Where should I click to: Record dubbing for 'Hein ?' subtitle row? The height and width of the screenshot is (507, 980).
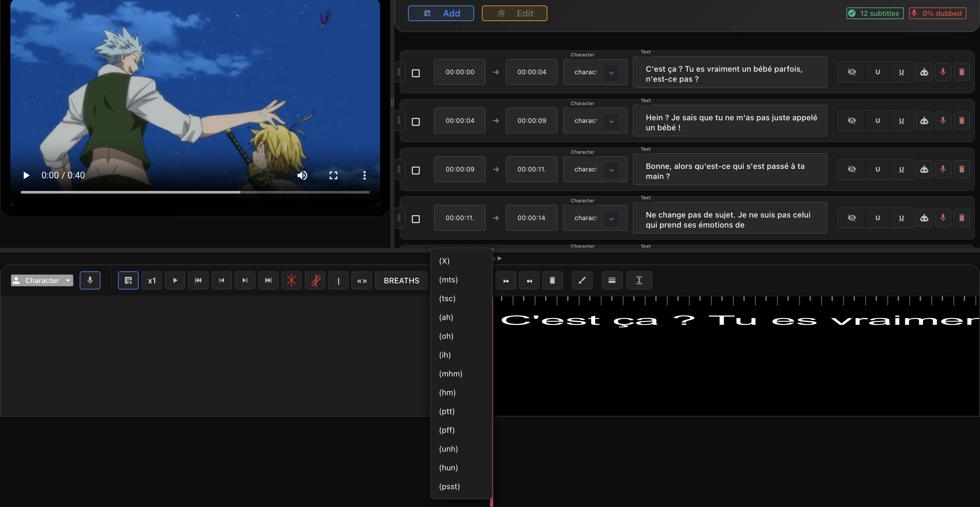(943, 121)
